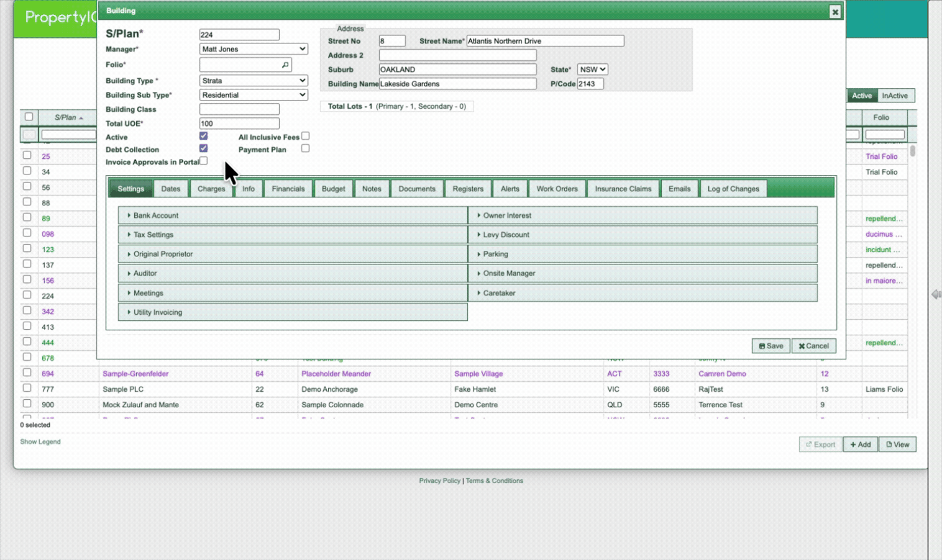Screen dimensions: 942x560
Task: Click the Save button
Action: [x=771, y=346]
